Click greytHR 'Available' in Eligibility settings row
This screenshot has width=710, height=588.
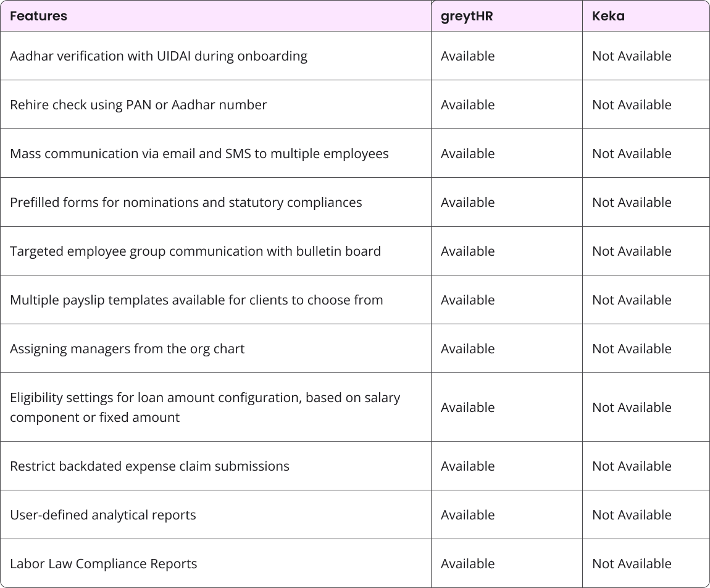[x=468, y=407]
